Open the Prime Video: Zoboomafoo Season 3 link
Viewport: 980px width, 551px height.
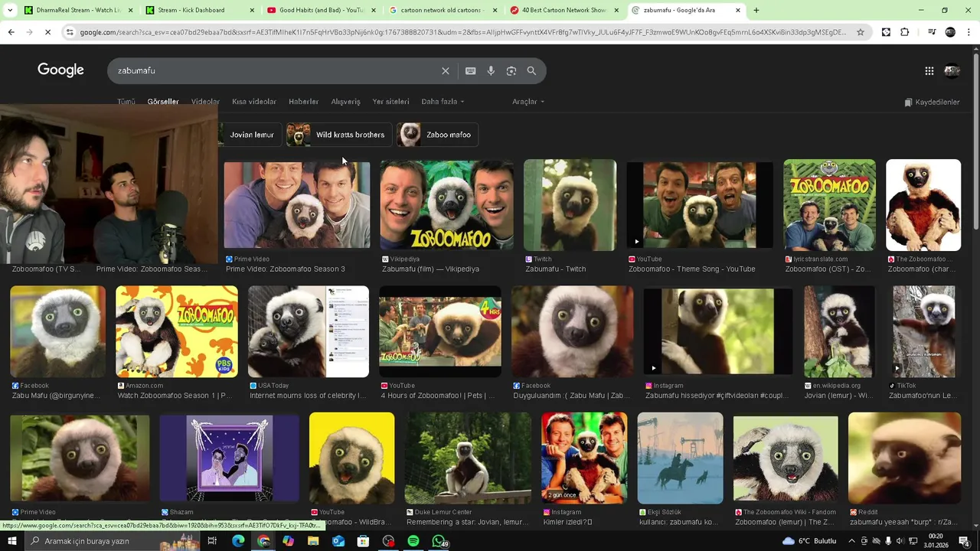tap(285, 269)
